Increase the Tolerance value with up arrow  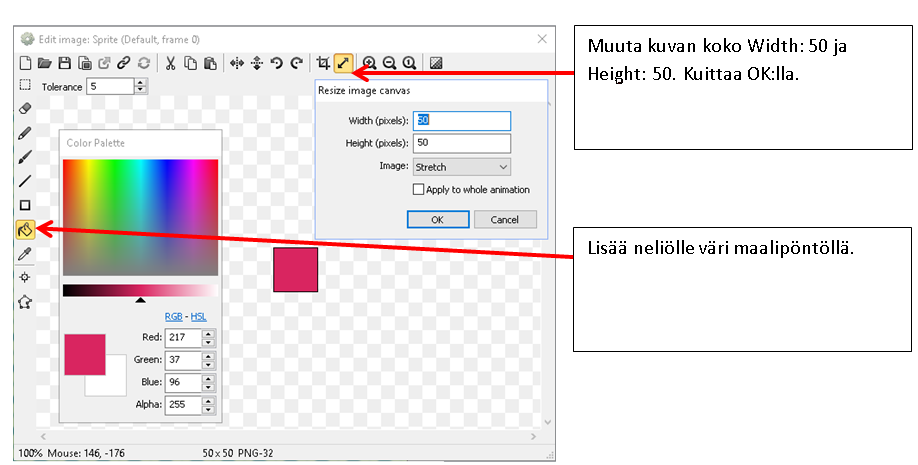pos(140,83)
